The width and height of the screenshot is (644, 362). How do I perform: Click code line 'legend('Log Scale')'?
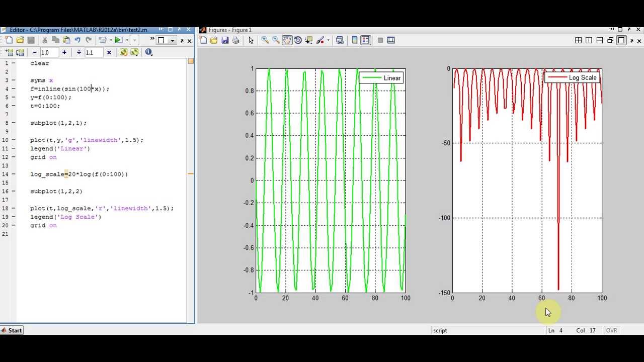[66, 217]
